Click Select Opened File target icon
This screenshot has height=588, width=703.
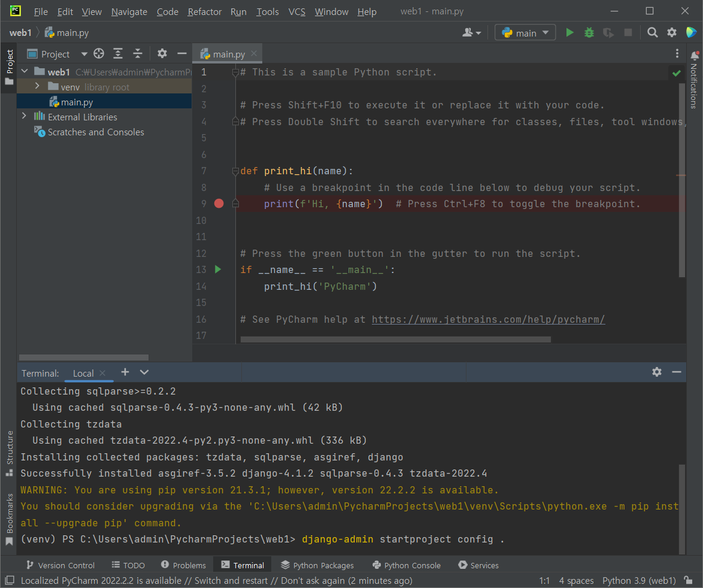point(99,54)
